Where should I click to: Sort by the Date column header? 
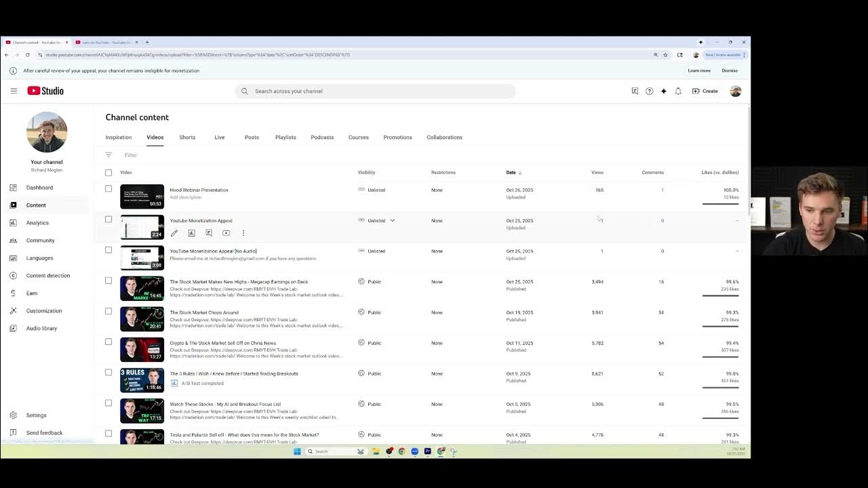(513, 173)
